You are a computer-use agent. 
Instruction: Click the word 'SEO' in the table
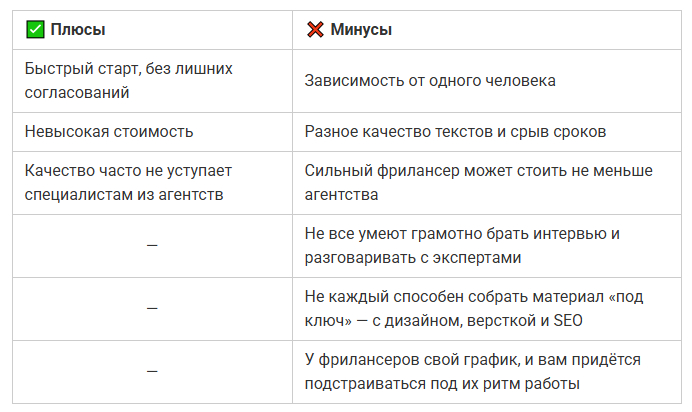pos(566,320)
